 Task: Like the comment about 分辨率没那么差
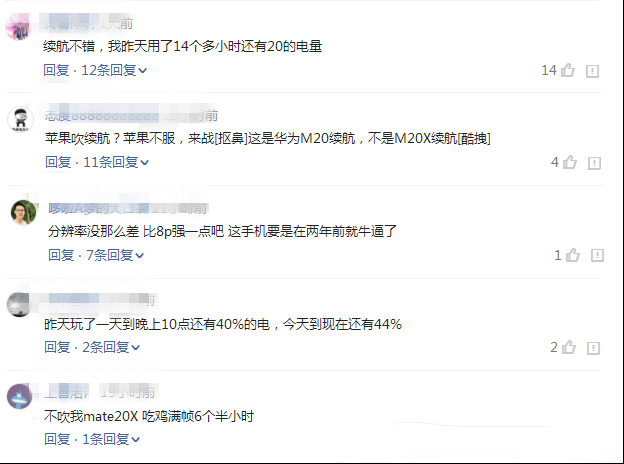pos(573,255)
